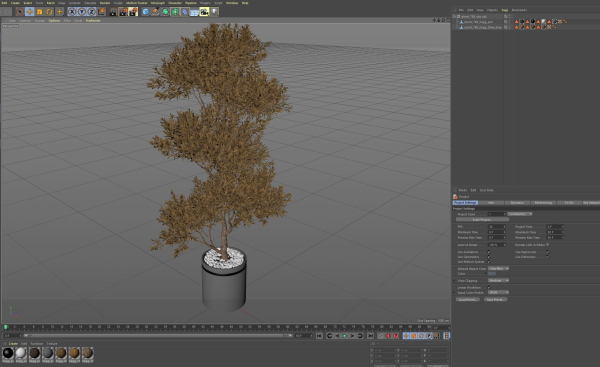Open the Mesh menu
Image resolution: width=600 pixels, height=367 pixels.
pos(51,3)
